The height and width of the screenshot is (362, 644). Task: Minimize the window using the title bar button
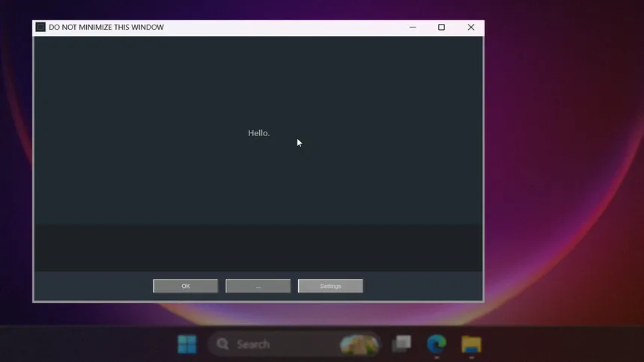pos(413,28)
